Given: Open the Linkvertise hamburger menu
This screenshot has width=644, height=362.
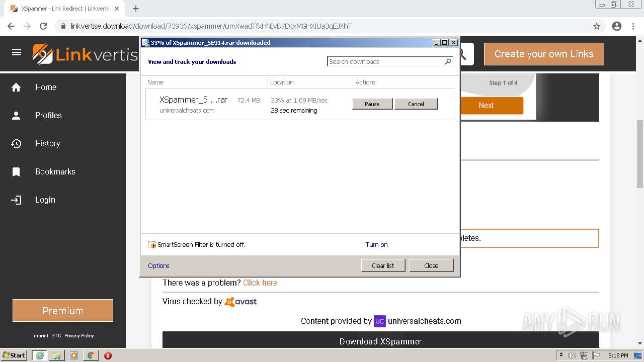Looking at the screenshot, I should pyautogui.click(x=17, y=52).
